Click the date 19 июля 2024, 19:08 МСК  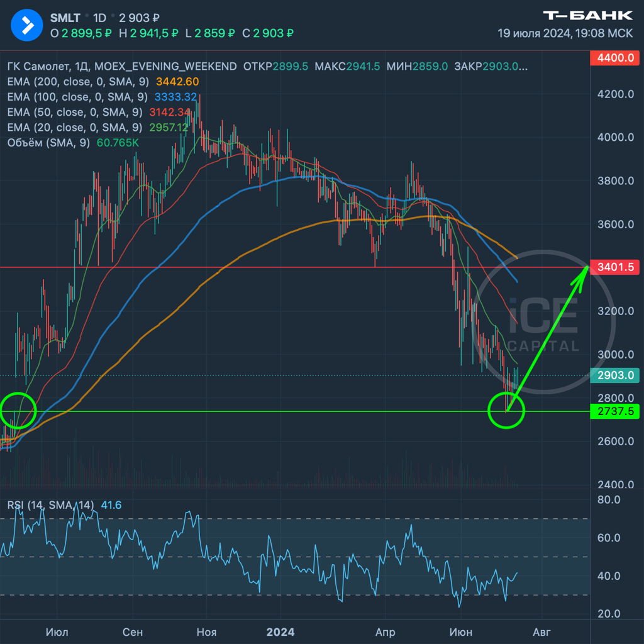[565, 33]
